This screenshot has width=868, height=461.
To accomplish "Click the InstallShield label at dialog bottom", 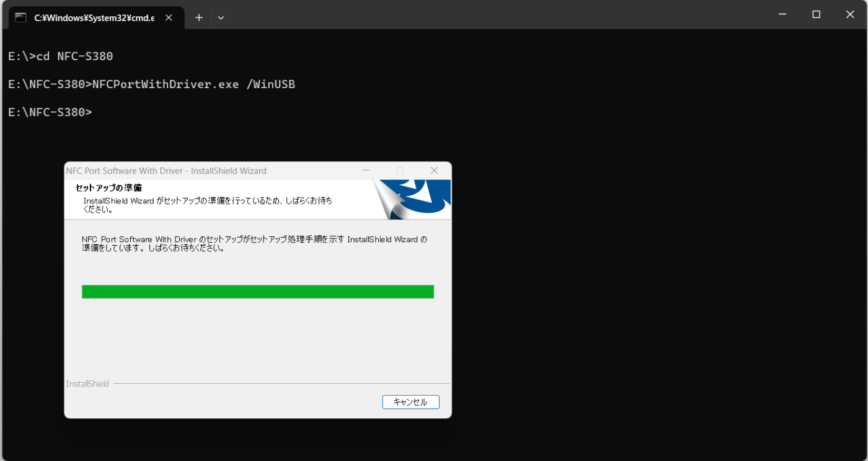I will [87, 384].
